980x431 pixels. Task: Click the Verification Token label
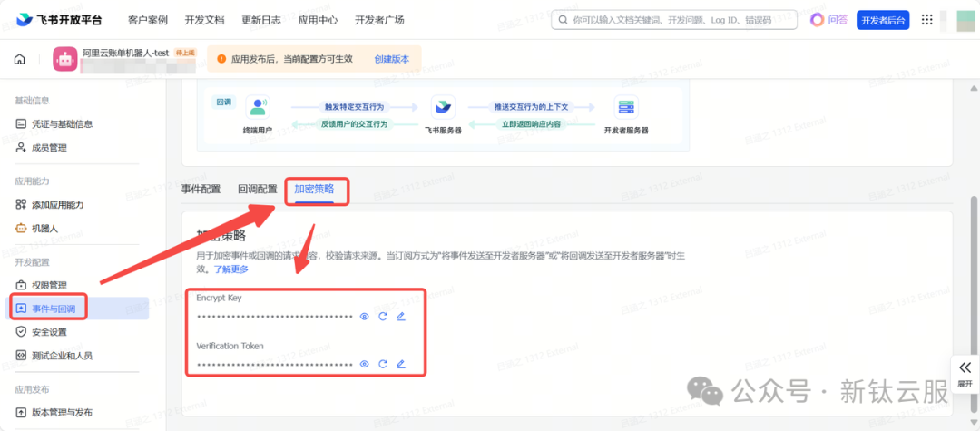coord(230,346)
